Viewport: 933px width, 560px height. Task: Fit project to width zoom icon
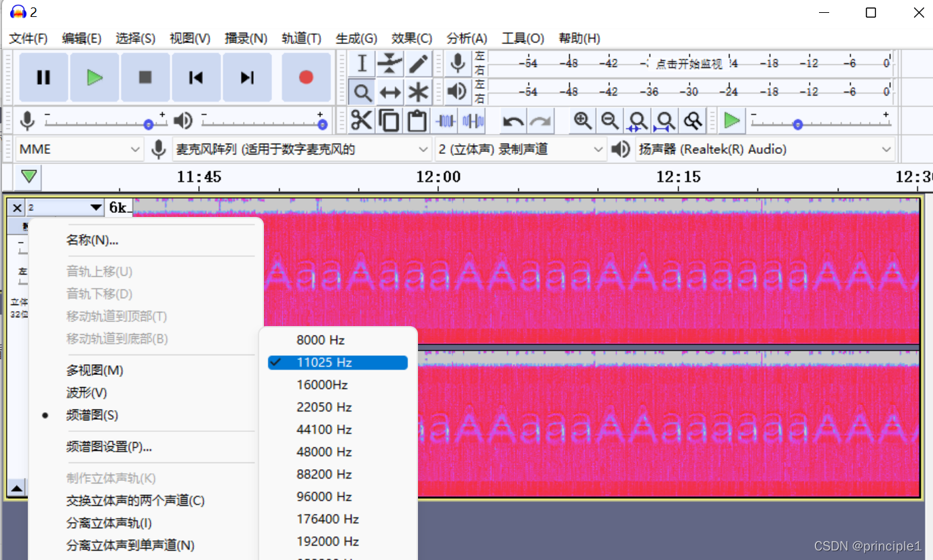664,121
